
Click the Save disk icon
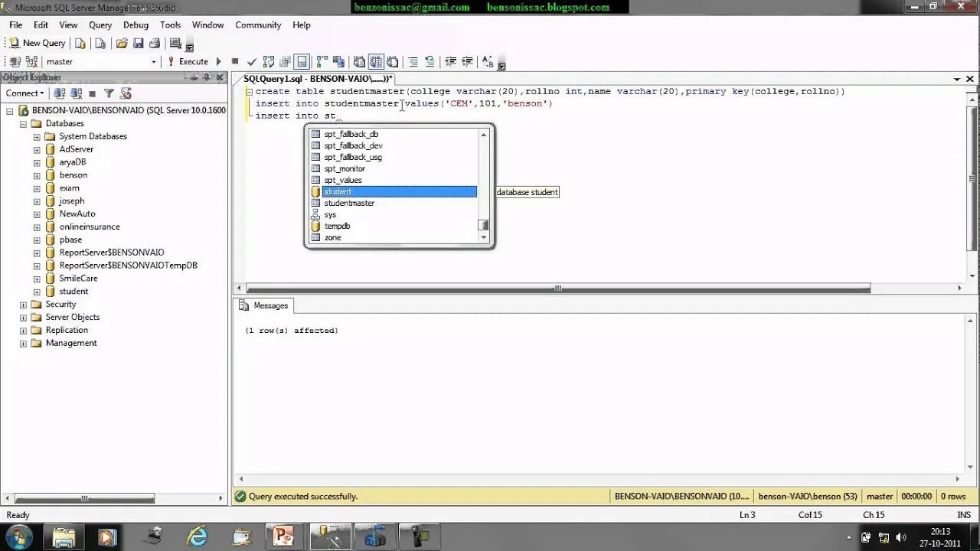[139, 43]
